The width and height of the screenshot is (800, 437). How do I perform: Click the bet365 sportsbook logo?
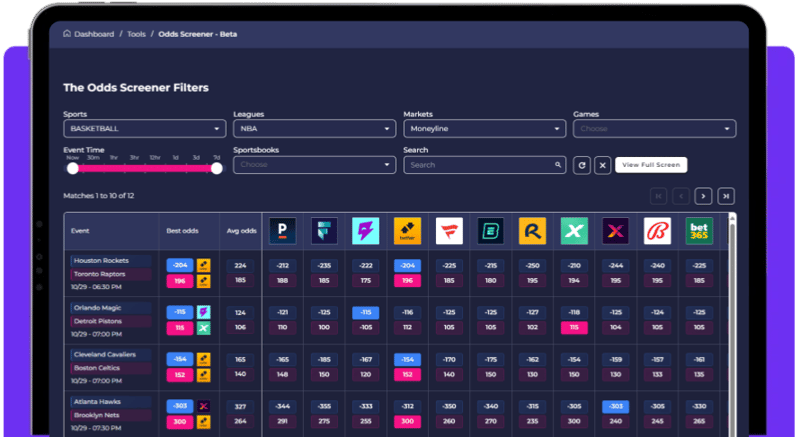(699, 231)
